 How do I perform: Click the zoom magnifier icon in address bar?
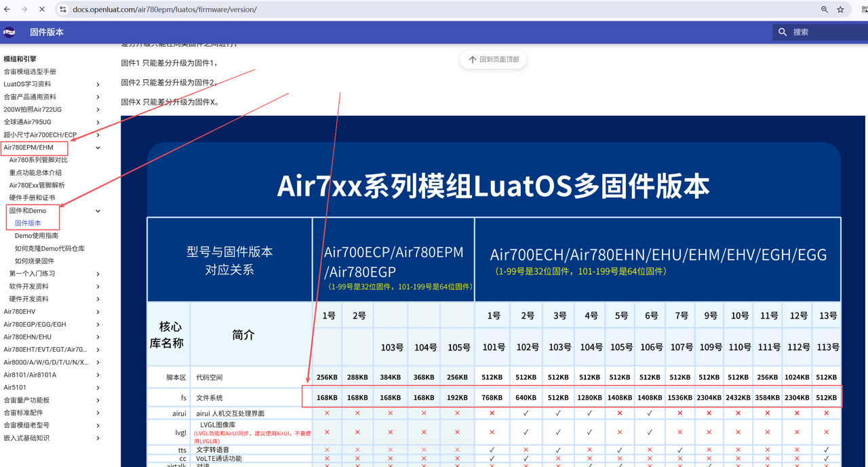click(x=825, y=9)
